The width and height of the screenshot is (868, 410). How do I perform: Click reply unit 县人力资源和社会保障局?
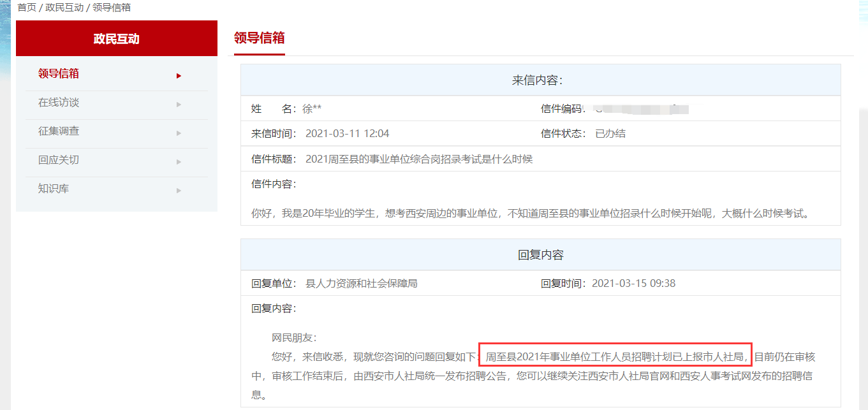click(x=362, y=283)
